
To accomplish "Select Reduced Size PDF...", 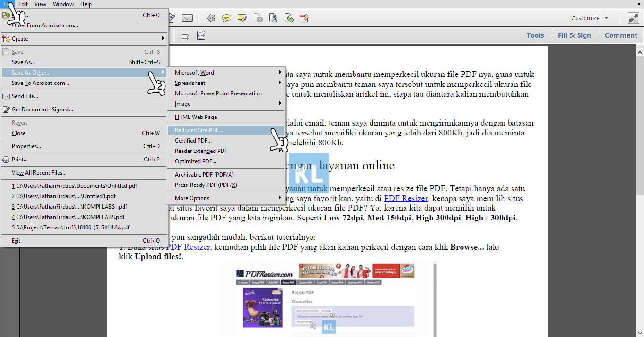I will pyautogui.click(x=226, y=130).
